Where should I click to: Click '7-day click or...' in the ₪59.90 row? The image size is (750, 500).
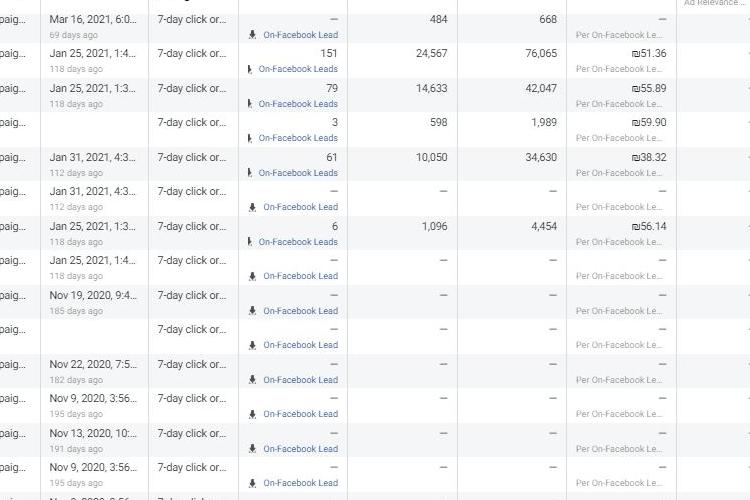(192, 122)
